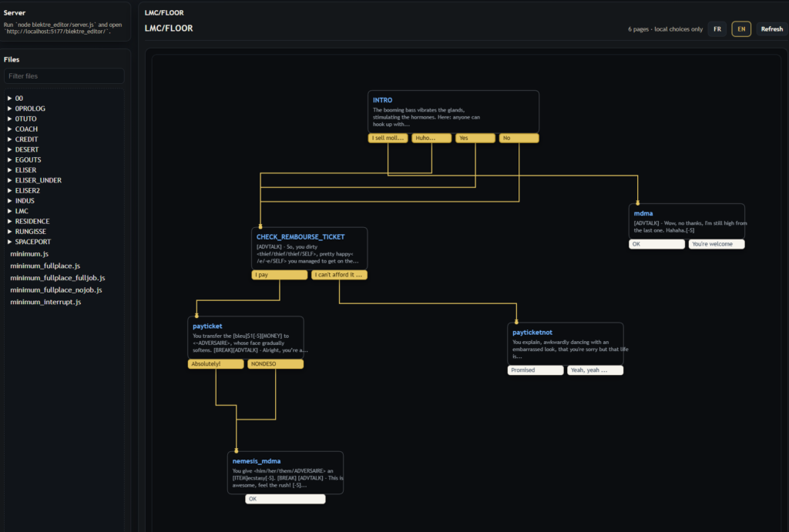This screenshot has width=789, height=532.
Task: Open the LMC folder
Action: pyautogui.click(x=22, y=211)
